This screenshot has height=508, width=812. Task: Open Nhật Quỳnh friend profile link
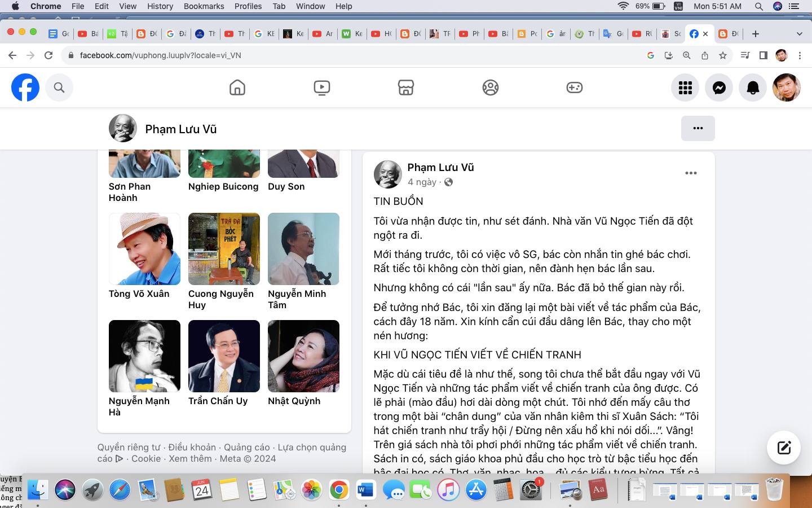click(294, 401)
